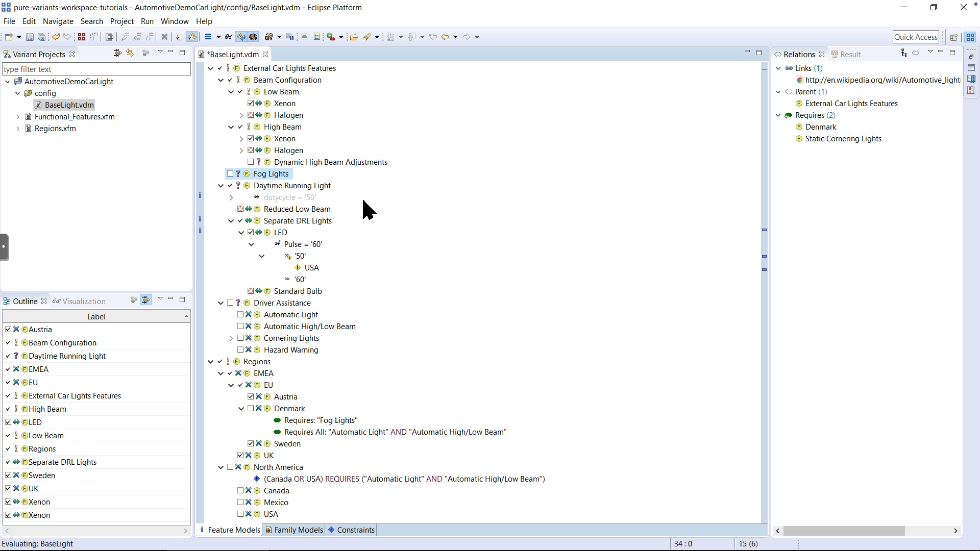Enable the Fog Lights checkbox
The width and height of the screenshot is (980, 551).
(229, 173)
